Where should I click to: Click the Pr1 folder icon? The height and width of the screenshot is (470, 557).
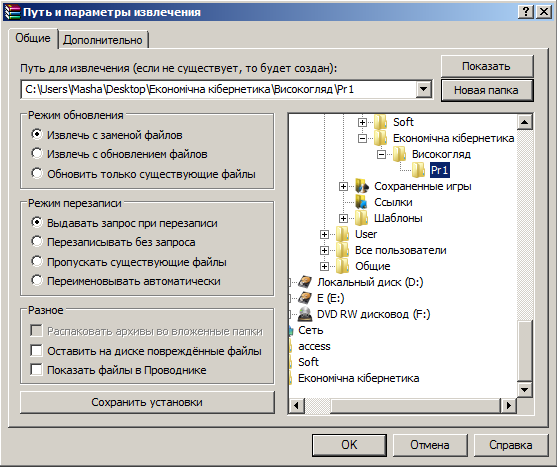click(x=418, y=170)
